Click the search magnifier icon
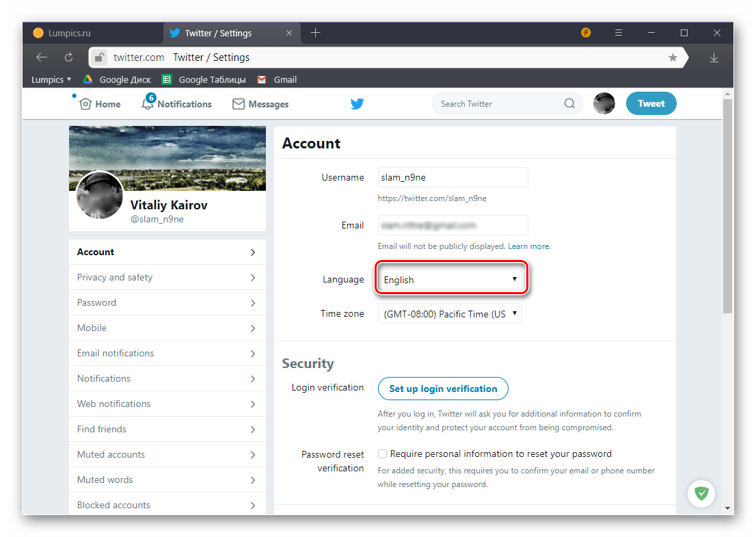The image size is (756, 537). point(569,104)
